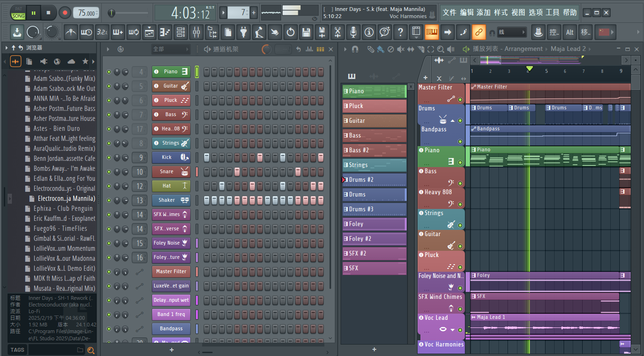Open the mixer window icon
This screenshot has width=644, height=356.
pyautogui.click(x=196, y=32)
